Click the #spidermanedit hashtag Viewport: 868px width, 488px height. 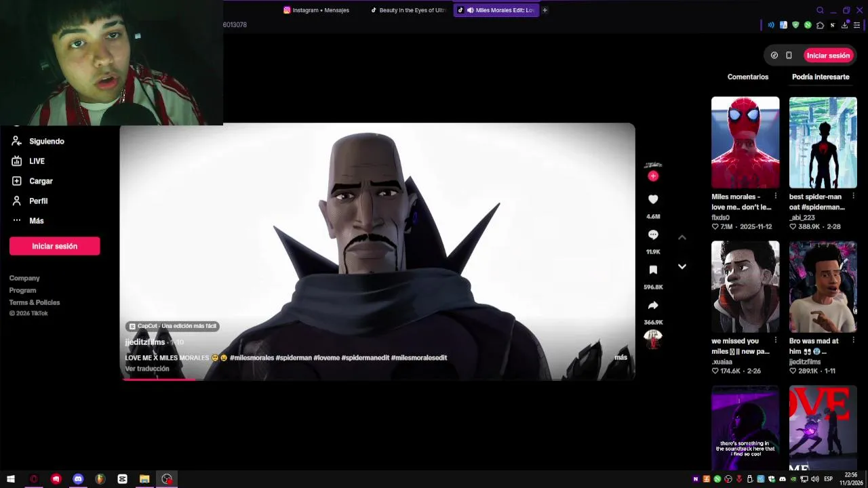[366, 358]
